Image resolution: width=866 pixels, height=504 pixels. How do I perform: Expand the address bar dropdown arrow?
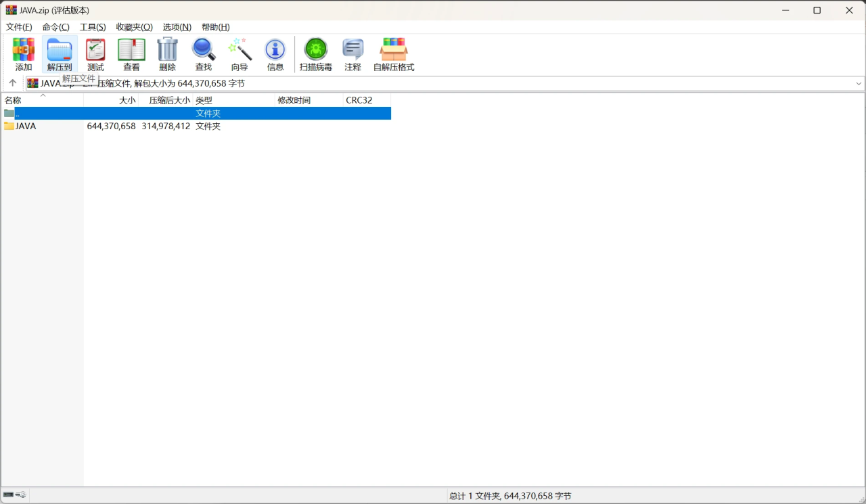(859, 83)
